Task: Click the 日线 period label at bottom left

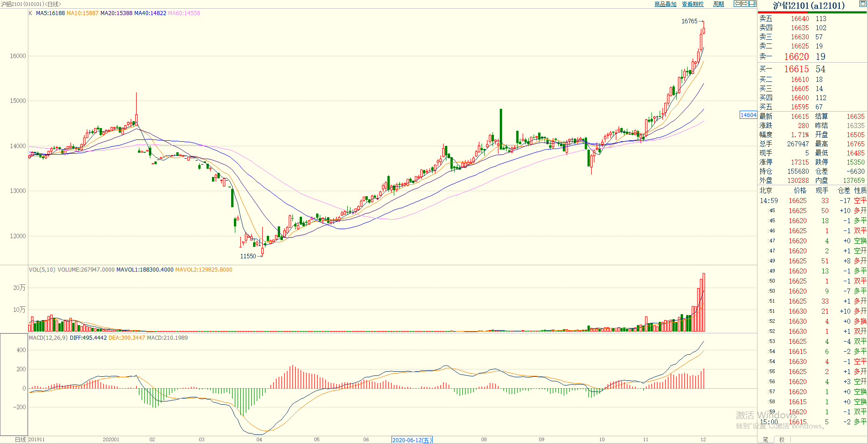Action: pos(21,439)
